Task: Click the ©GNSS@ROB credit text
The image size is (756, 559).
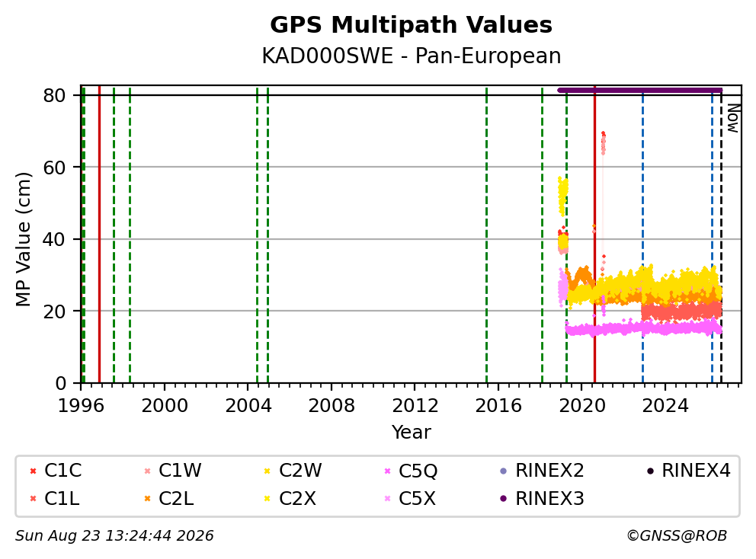Action: click(x=677, y=536)
